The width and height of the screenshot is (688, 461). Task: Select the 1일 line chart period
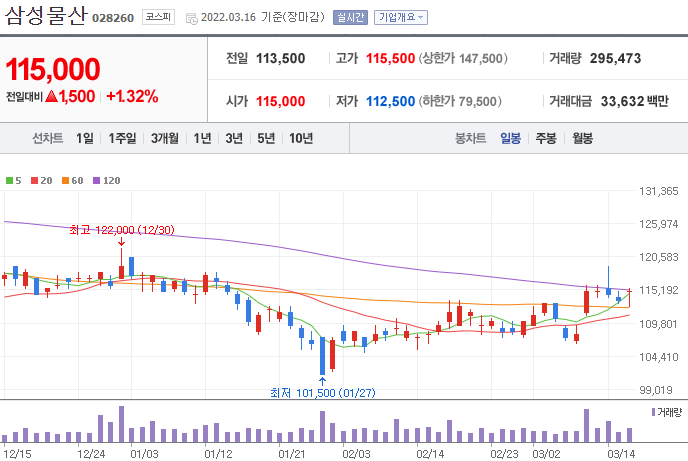click(x=85, y=139)
